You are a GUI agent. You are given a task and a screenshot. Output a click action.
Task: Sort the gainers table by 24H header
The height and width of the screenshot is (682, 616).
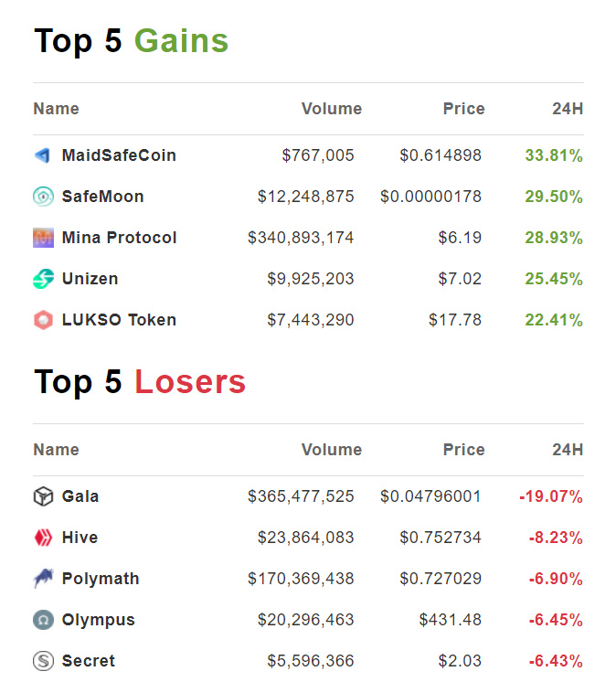pos(568,109)
